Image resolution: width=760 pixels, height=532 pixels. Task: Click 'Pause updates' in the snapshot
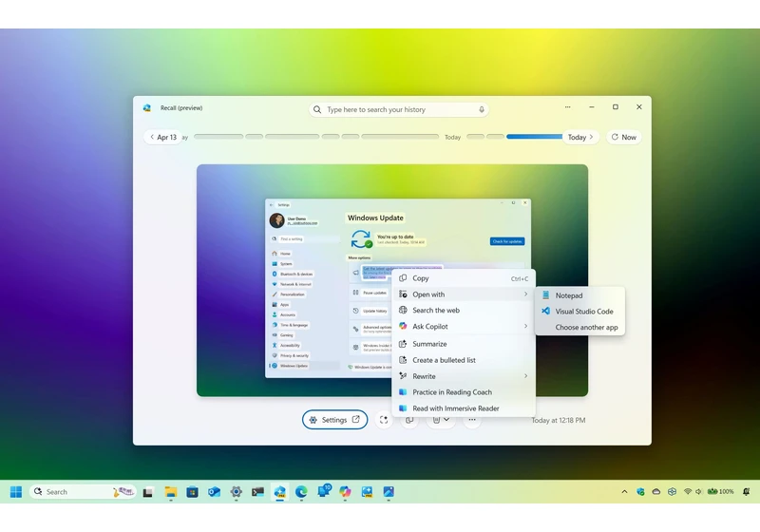(x=374, y=293)
